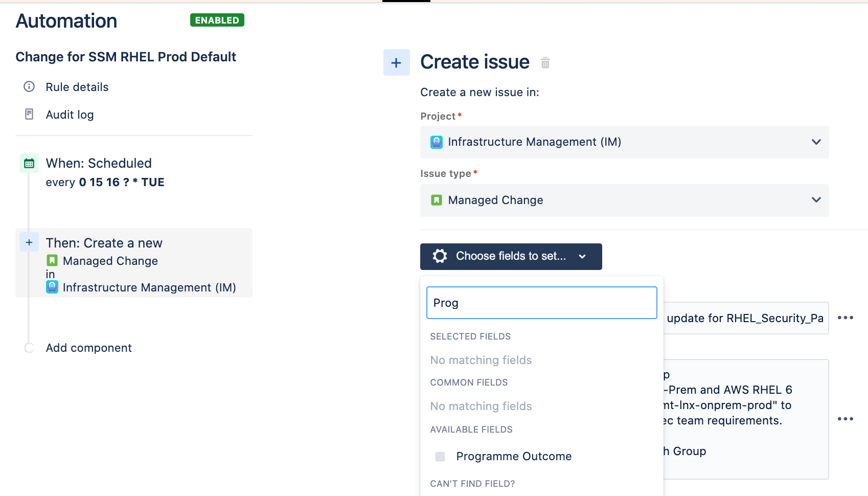Image resolution: width=868 pixels, height=496 pixels.
Task: Click the cron text 0 15 16 ? * TUE
Action: pos(122,182)
